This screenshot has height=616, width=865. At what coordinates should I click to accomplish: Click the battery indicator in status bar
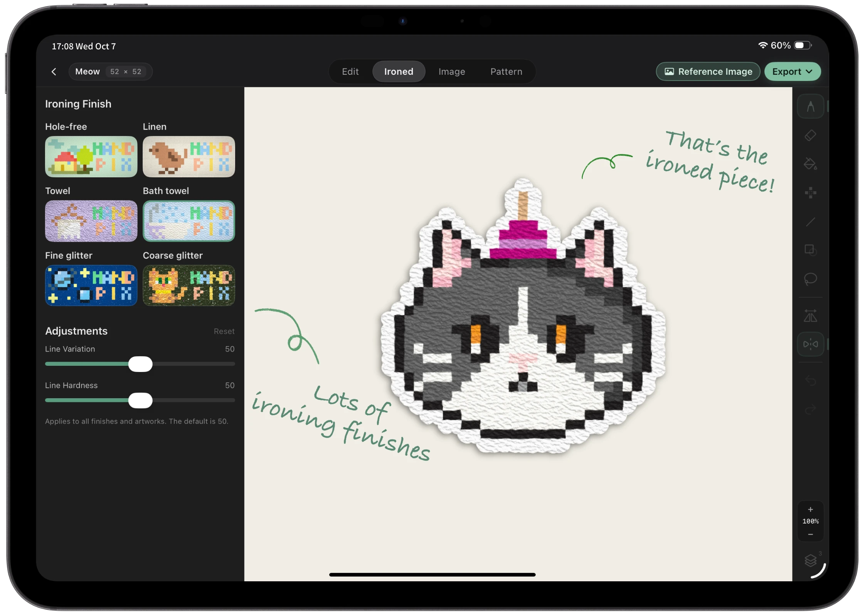click(803, 45)
